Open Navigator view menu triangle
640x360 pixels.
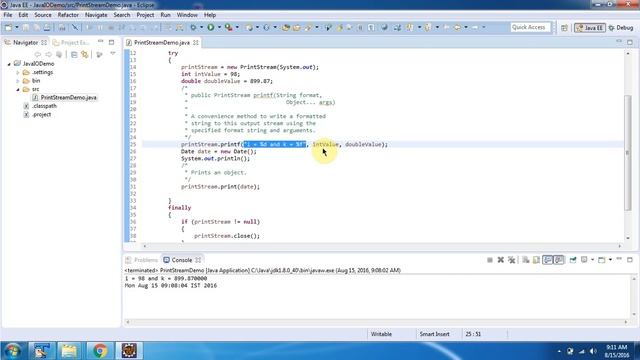113,54
